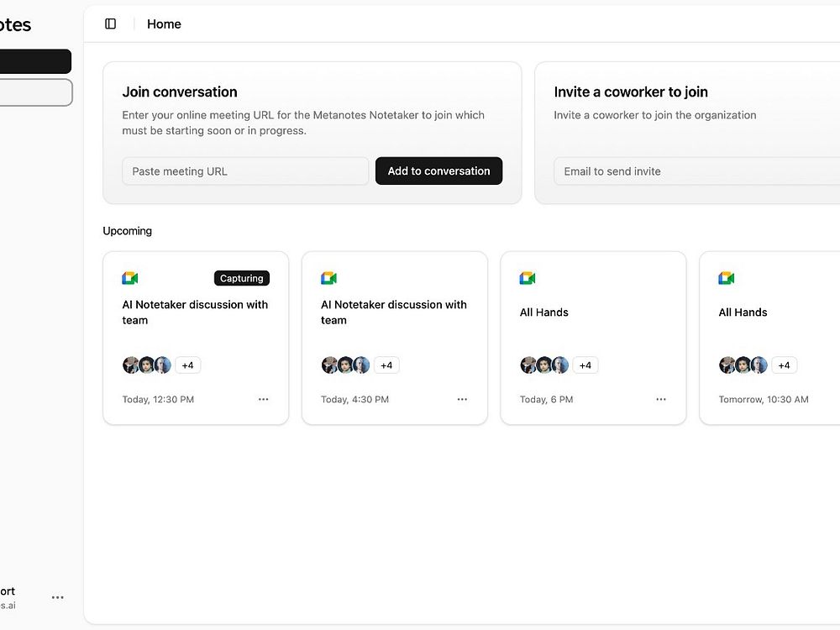Show +4 attendees on 4:30 PM meeting
The height and width of the screenshot is (630, 840).
click(386, 365)
